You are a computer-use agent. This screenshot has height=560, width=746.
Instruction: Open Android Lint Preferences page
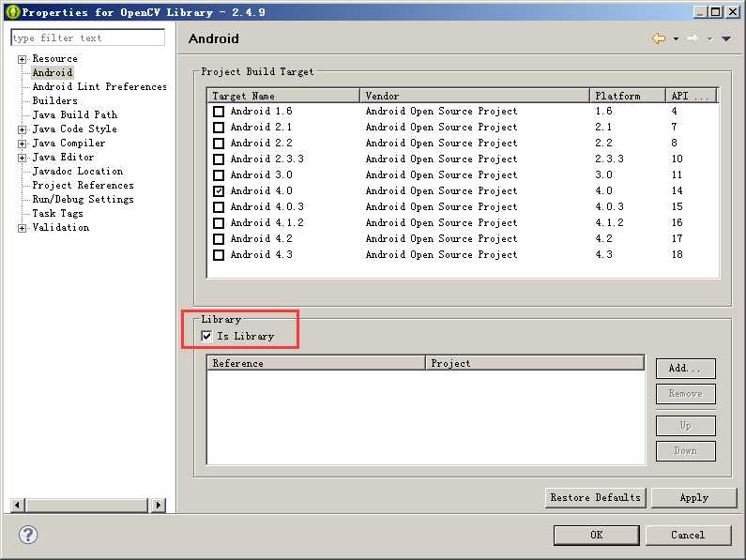point(99,86)
